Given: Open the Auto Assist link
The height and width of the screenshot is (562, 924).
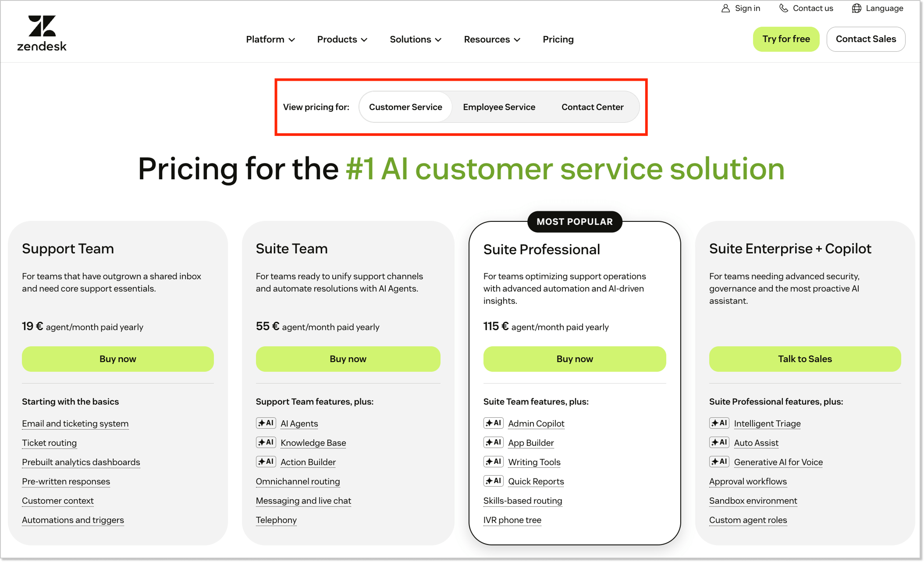Looking at the screenshot, I should (x=757, y=443).
